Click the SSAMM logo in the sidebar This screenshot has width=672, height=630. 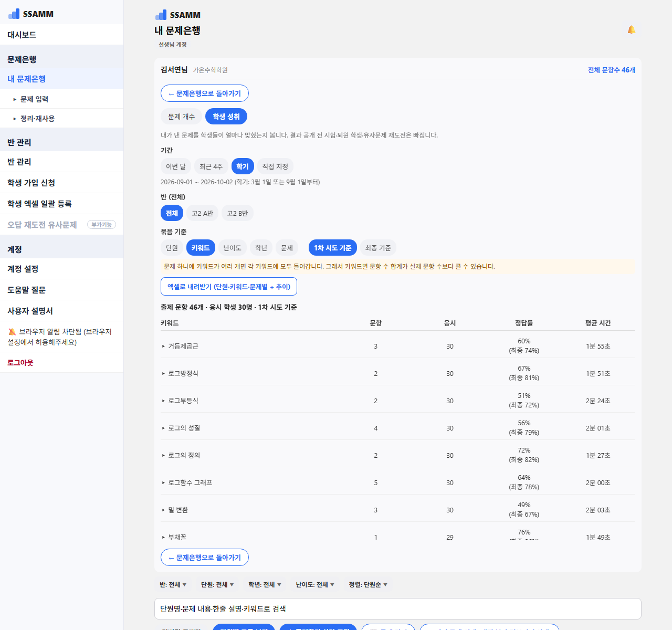[31, 14]
